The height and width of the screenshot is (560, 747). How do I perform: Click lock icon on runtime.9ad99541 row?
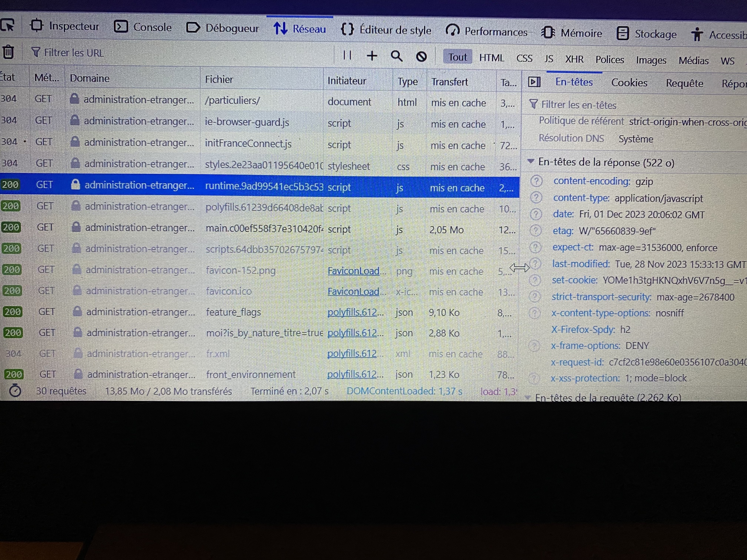[x=75, y=184]
